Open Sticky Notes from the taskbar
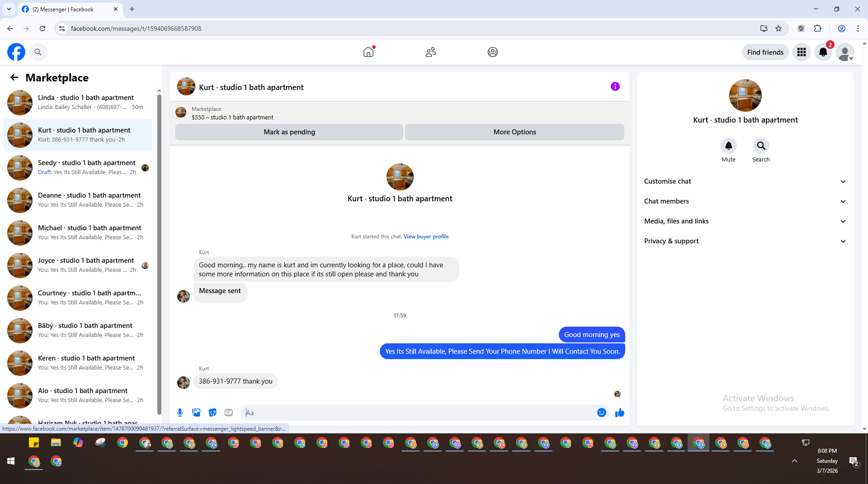The image size is (868, 484). [34, 442]
